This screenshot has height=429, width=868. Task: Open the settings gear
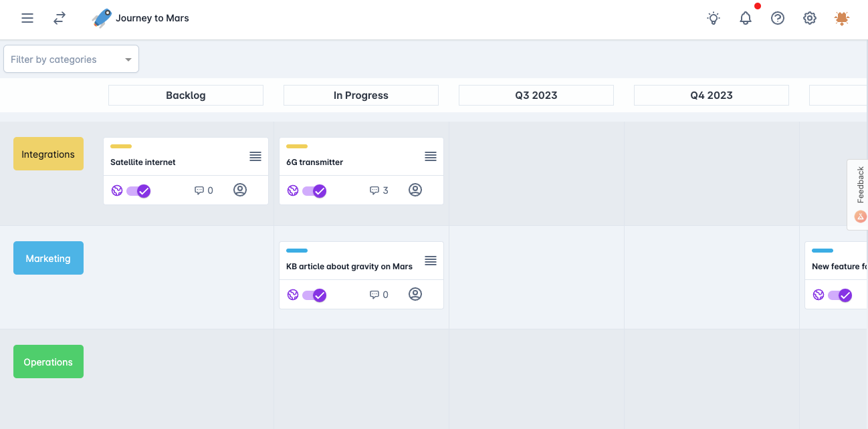click(x=810, y=18)
